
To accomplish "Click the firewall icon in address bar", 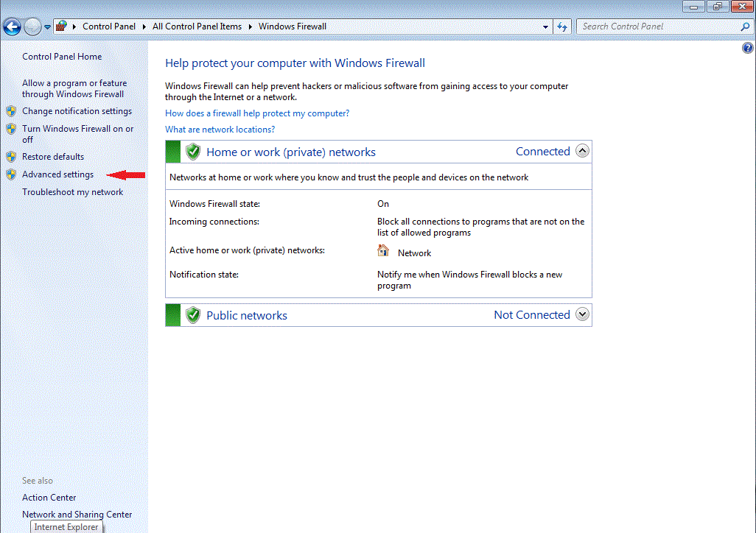I will (61, 26).
